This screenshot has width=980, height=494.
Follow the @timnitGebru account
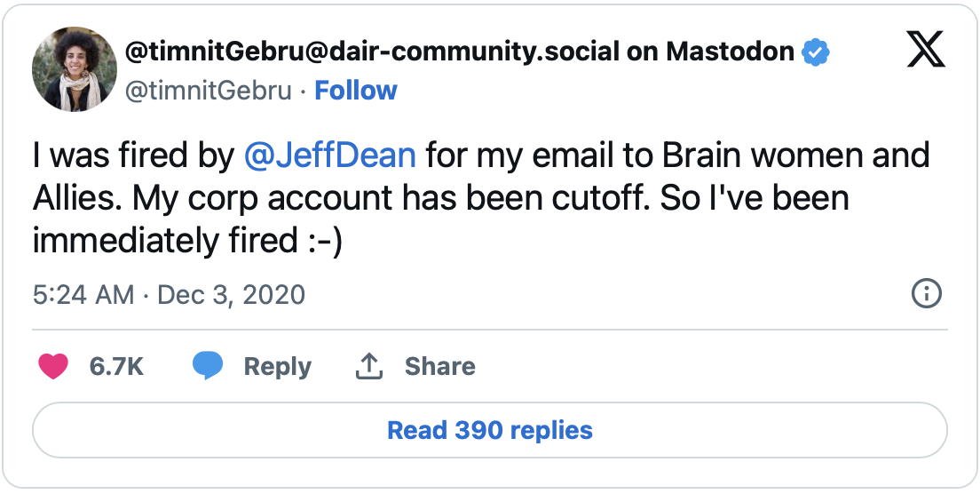(356, 91)
